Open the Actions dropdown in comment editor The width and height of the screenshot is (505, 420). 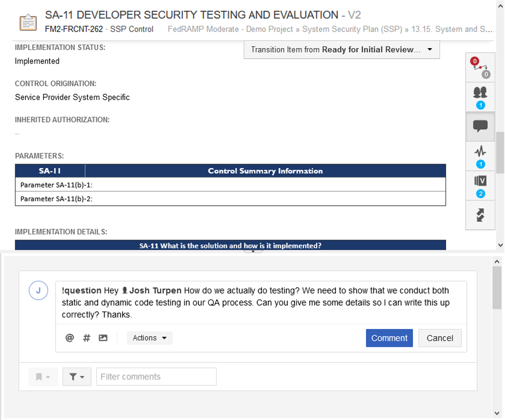pyautogui.click(x=149, y=338)
